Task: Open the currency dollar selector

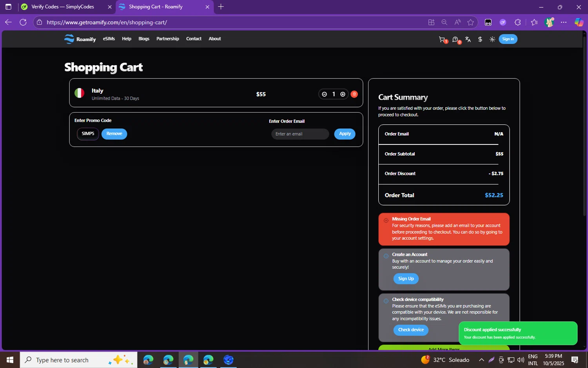Action: [480, 39]
